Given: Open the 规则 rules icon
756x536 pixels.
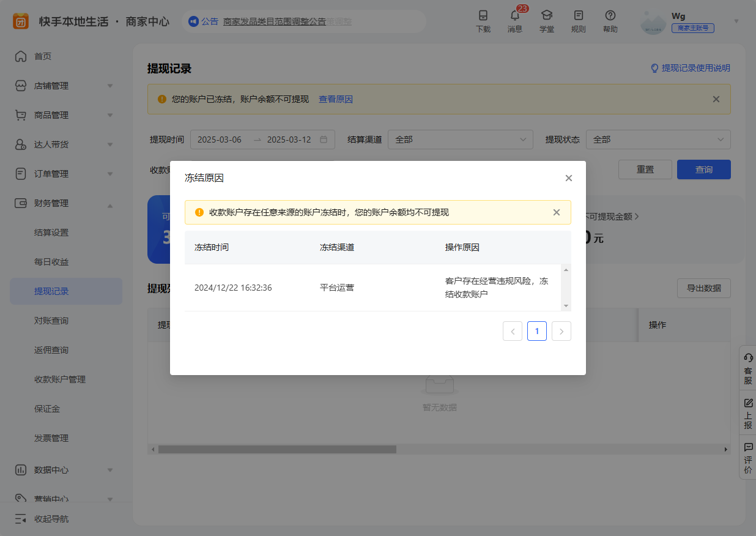Looking at the screenshot, I should pos(578,20).
